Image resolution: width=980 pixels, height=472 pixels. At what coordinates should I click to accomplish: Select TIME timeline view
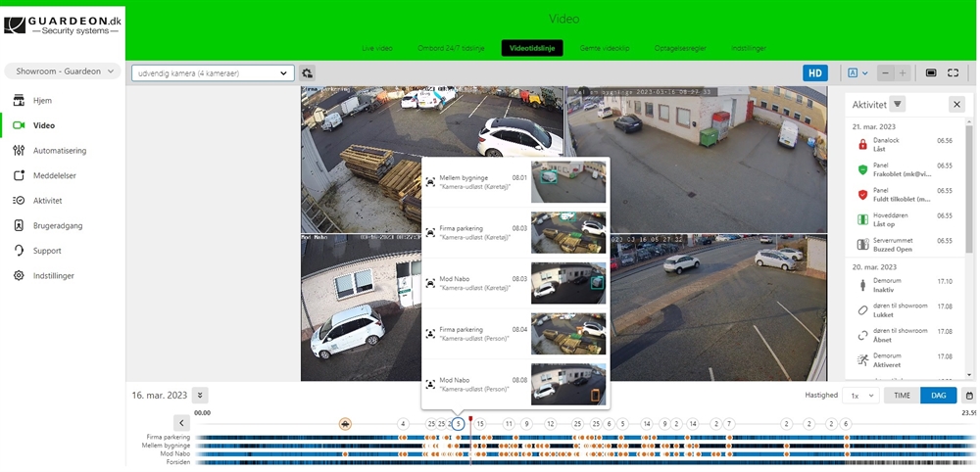click(902, 396)
